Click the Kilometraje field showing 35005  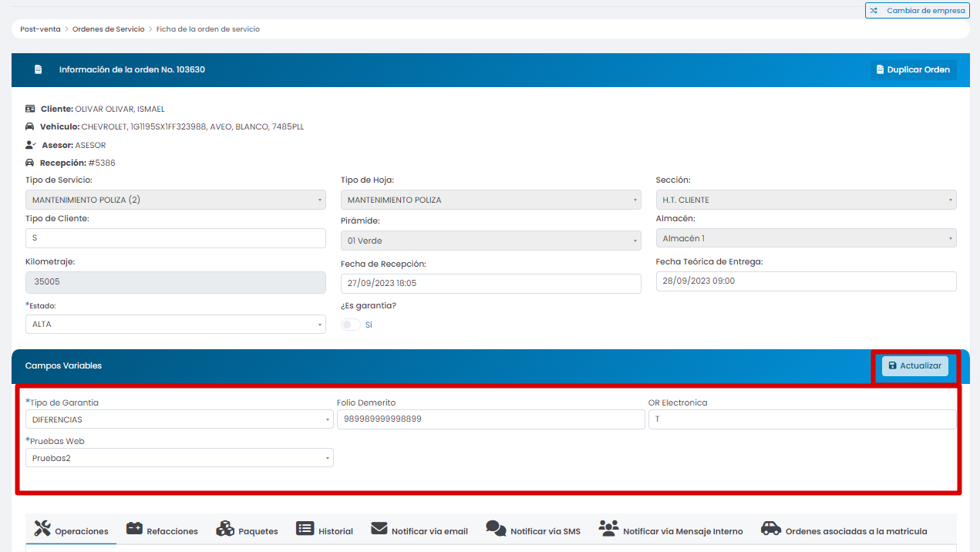(176, 282)
